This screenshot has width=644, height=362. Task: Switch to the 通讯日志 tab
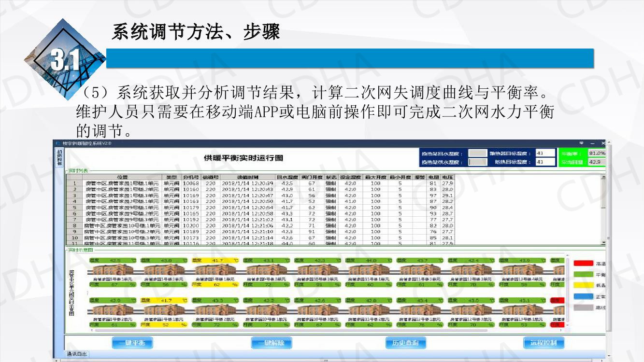point(77,355)
